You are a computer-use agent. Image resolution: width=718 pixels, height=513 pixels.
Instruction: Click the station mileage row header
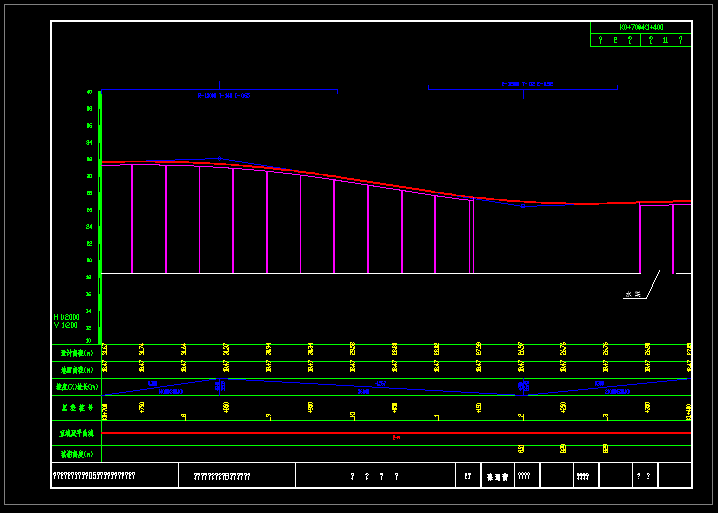(77, 408)
